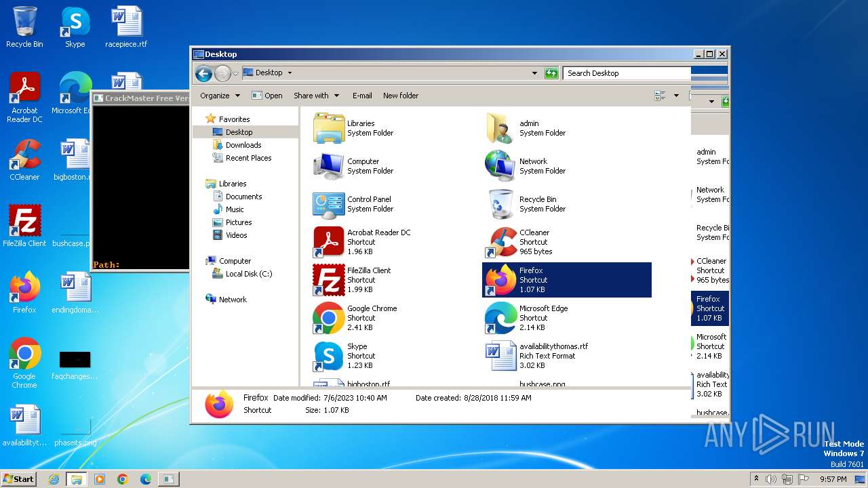Open endingdoma... document on desktop

click(x=75, y=293)
